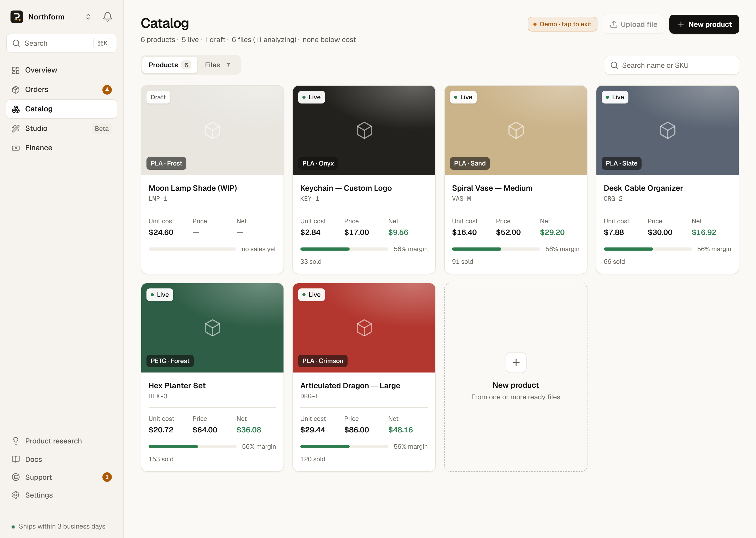Click the Orders badge showing 4

coord(107,89)
